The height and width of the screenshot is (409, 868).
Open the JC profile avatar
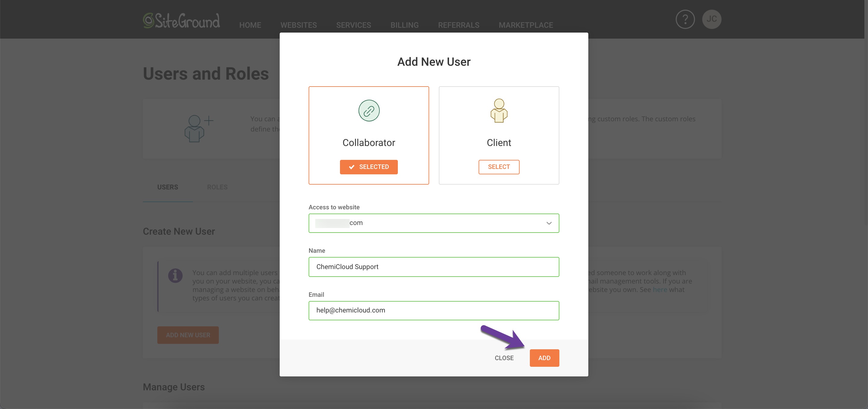pos(711,19)
